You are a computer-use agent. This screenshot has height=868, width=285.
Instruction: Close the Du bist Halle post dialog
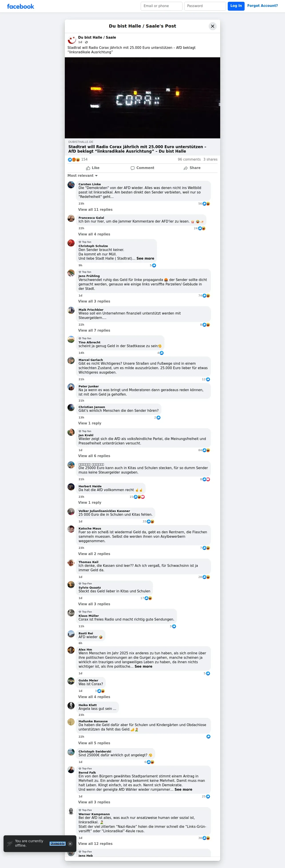click(213, 26)
